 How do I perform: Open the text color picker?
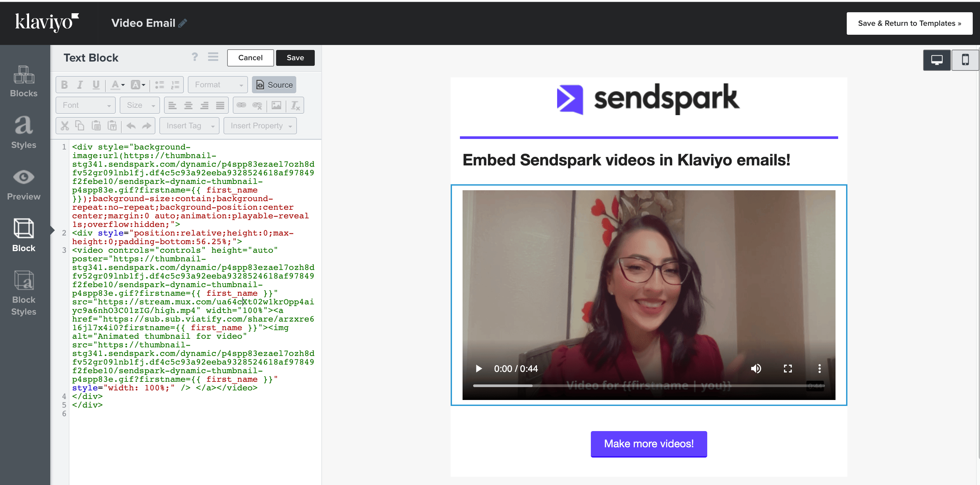point(118,85)
